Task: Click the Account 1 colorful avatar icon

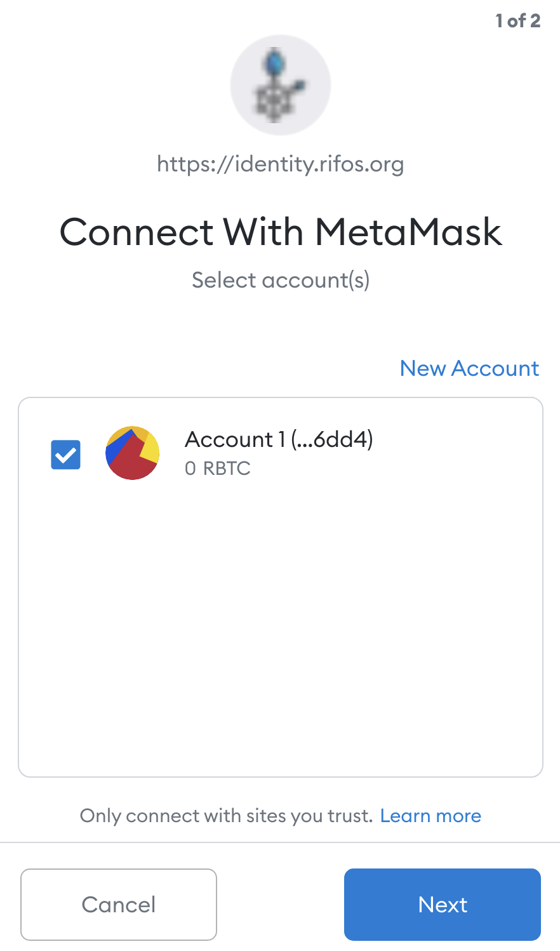Action: pos(132,453)
